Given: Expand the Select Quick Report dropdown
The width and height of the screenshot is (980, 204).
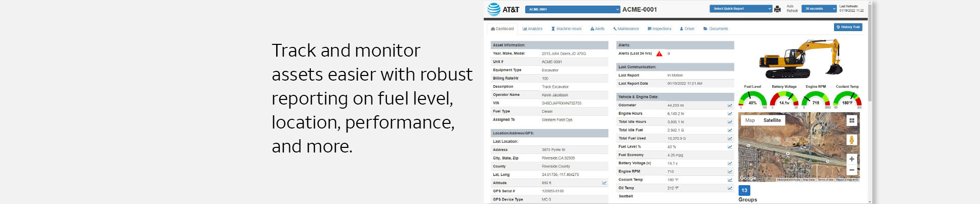Looking at the screenshot, I should [741, 9].
